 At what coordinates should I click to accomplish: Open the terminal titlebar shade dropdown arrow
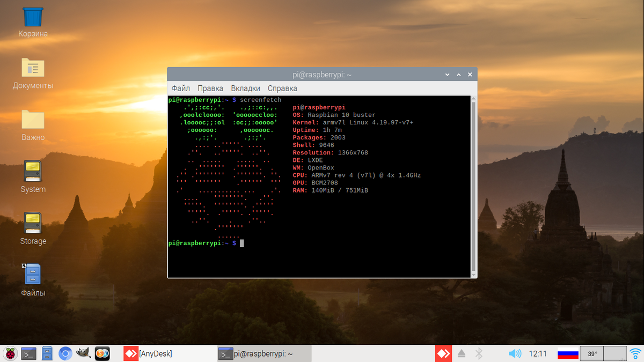click(x=447, y=75)
